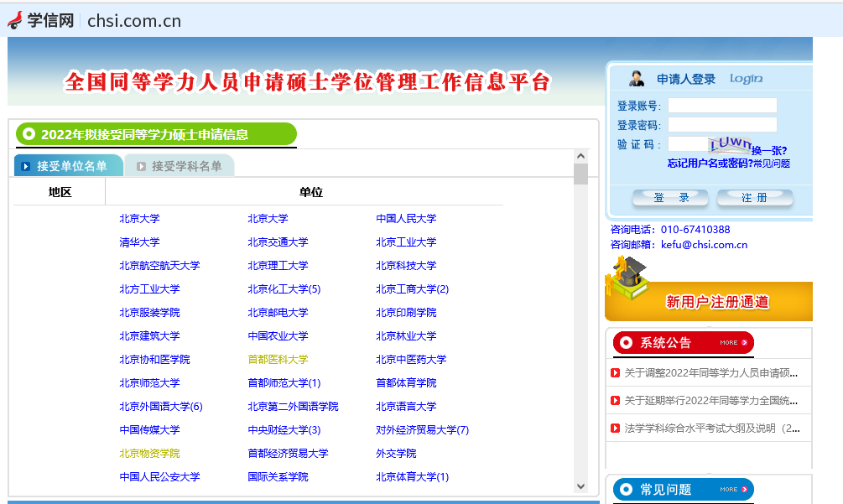Viewport: 843px width, 504px height.
Task: Click the red bullet of first announcement
Action: pos(616,373)
